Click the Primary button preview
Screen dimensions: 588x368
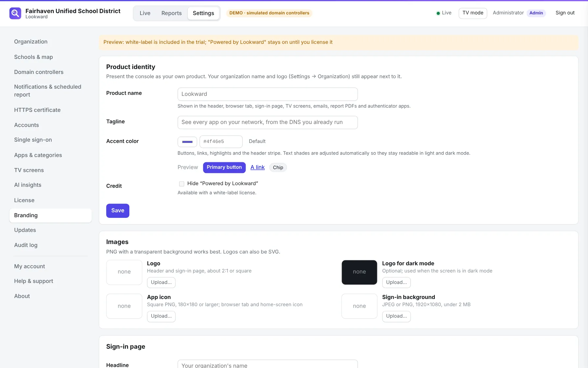pyautogui.click(x=224, y=167)
